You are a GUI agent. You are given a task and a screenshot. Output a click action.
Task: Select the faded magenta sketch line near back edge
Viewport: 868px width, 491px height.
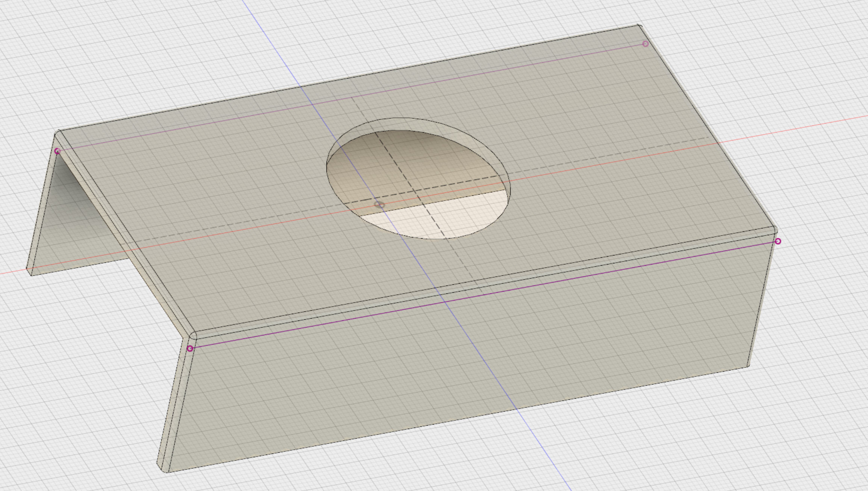[351, 98]
